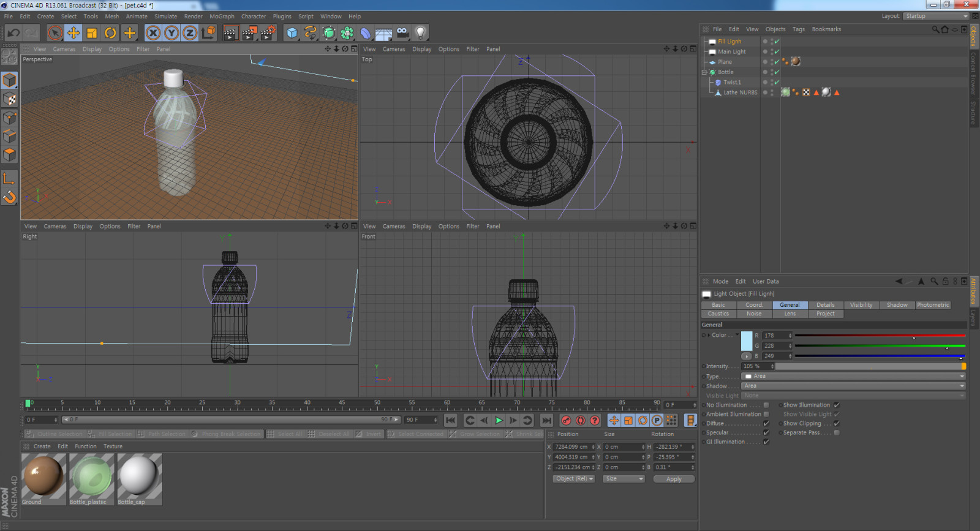
Task: Add a light object with bulb icon
Action: 420,33
